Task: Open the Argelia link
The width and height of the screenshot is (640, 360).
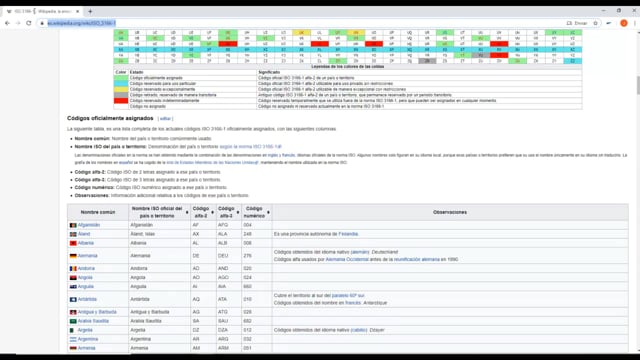Action: tap(85, 330)
